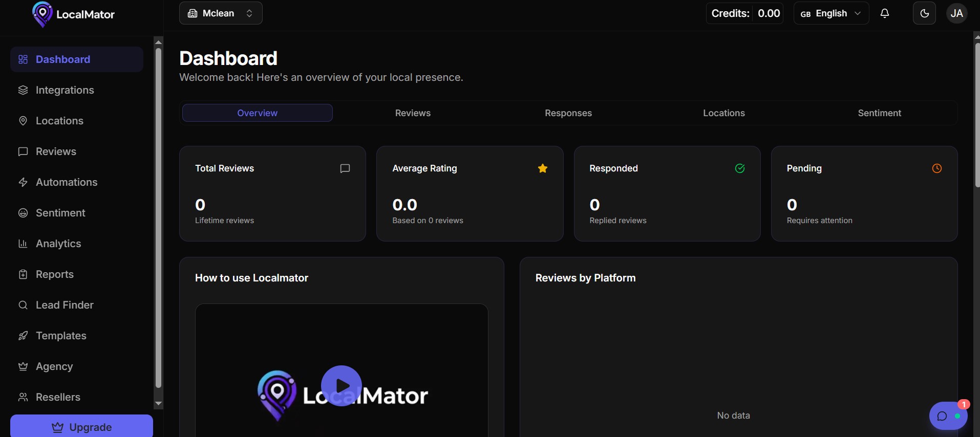Image resolution: width=980 pixels, height=437 pixels.
Task: Click the Pending clock icon
Action: point(937,168)
